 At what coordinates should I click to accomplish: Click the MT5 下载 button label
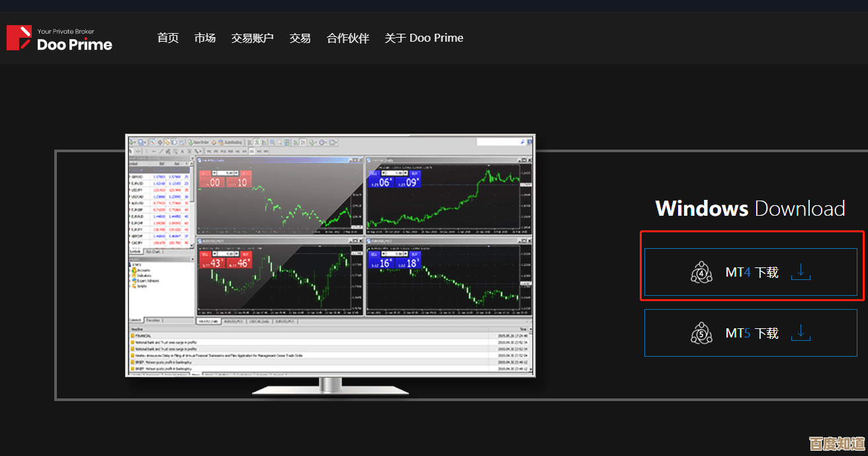point(752,333)
